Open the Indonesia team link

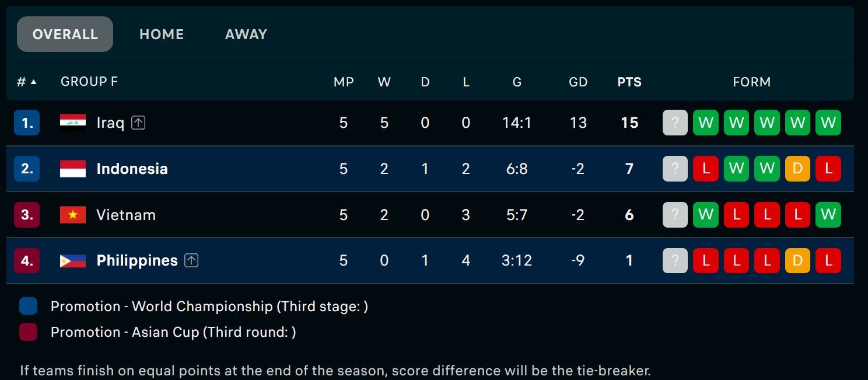click(132, 169)
